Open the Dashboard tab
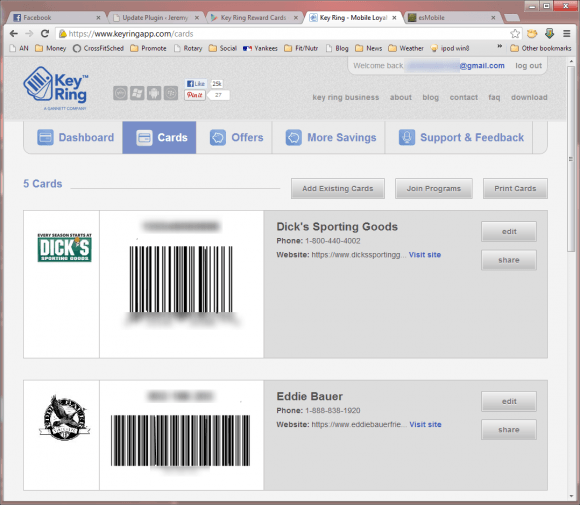 coord(75,137)
